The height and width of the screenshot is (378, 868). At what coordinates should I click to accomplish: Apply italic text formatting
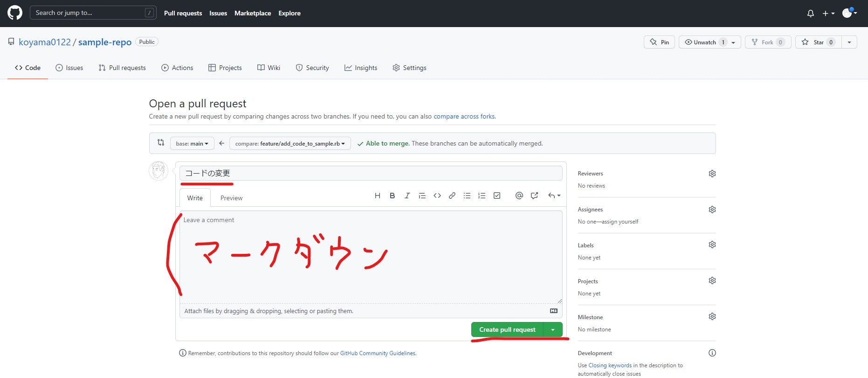click(x=407, y=196)
